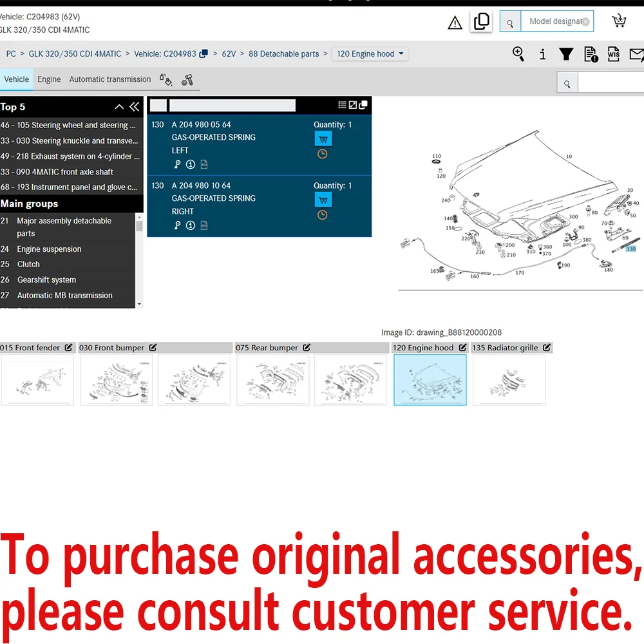
Task: Select 27 Automatic MB transmission group
Action: pyautogui.click(x=68, y=296)
